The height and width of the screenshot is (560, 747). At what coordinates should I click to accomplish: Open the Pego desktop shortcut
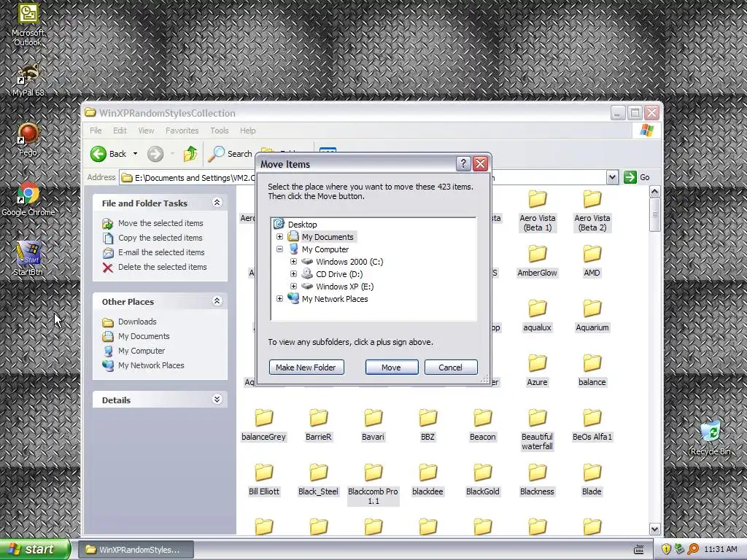[x=28, y=139]
